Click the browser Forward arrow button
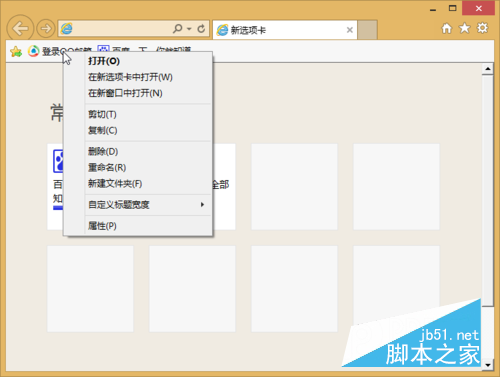Viewport: 500px width, 377px height. click(x=46, y=29)
